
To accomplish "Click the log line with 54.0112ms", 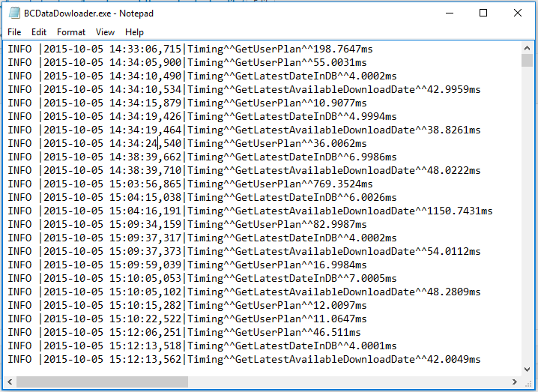I will point(244,251).
